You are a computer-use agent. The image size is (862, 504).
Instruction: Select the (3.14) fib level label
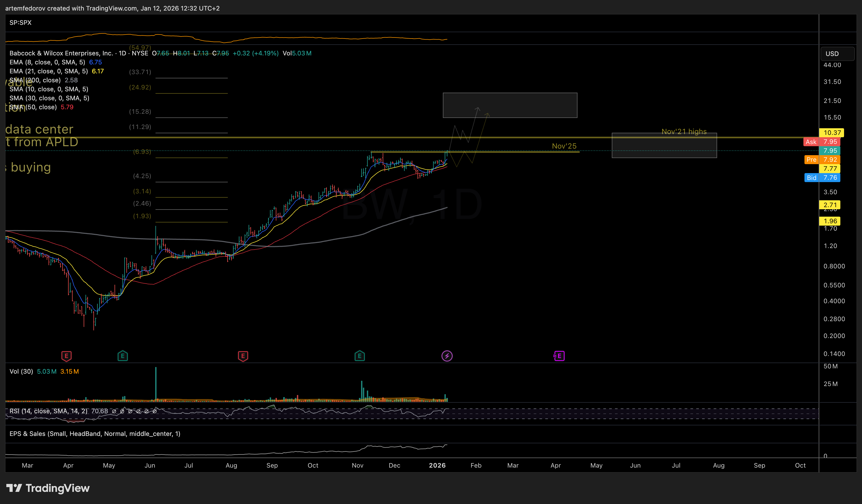coord(142,191)
